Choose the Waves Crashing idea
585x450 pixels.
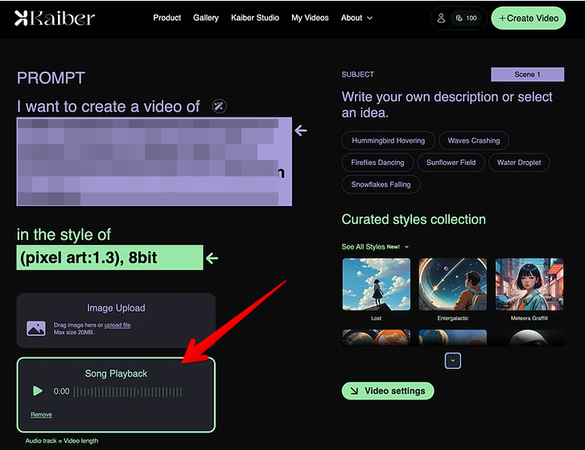473,141
